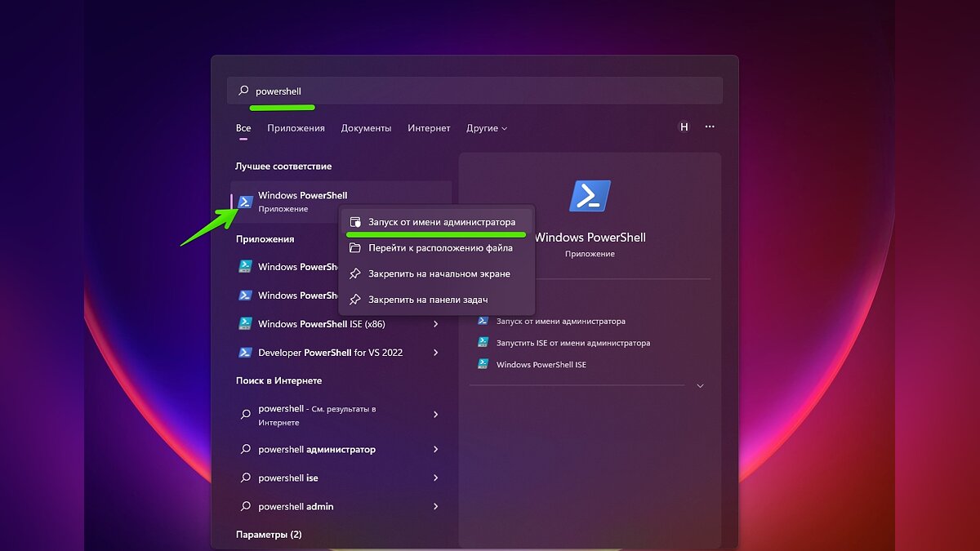Expand the chevron for 'См. результаты в Интернете'
Screen dimensions: 980x551
pyautogui.click(x=436, y=415)
